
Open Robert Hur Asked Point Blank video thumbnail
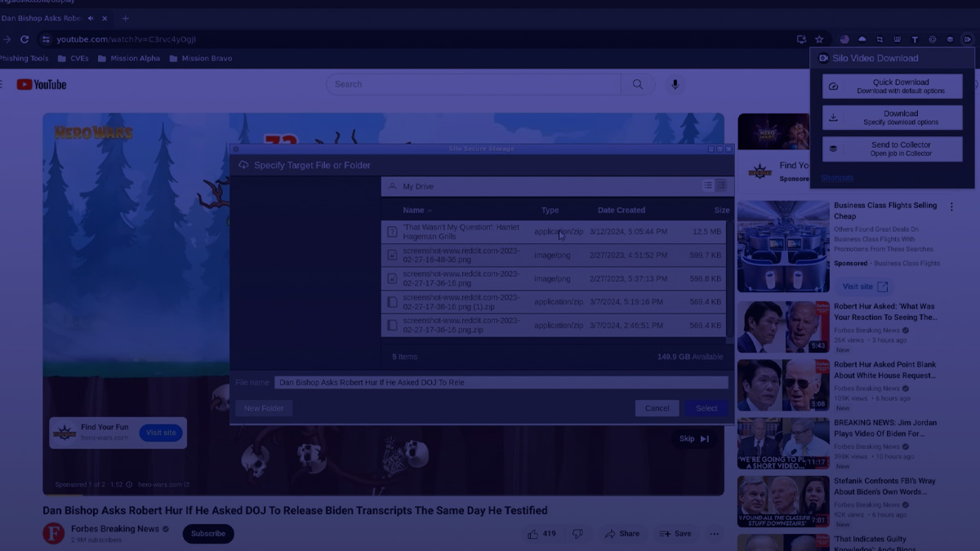783,385
